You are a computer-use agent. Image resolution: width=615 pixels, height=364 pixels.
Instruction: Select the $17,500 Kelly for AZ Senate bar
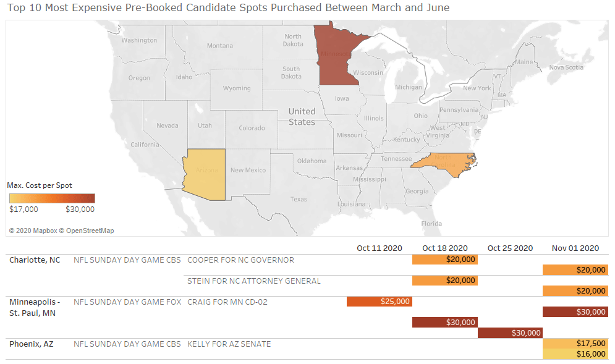[575, 344]
